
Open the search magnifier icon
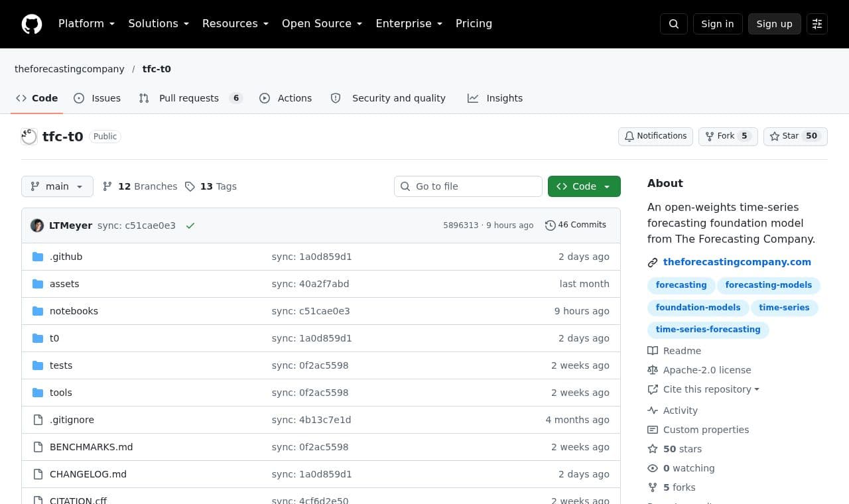pyautogui.click(x=674, y=24)
